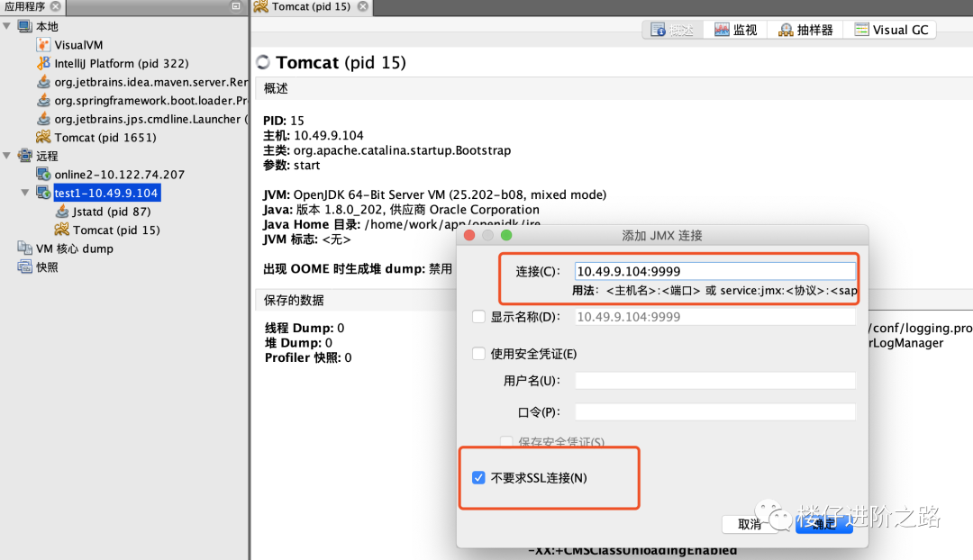Screen dimensions: 973x560
Task: Uncheck 不要求SSL连接(N) checkbox
Action: [478, 477]
